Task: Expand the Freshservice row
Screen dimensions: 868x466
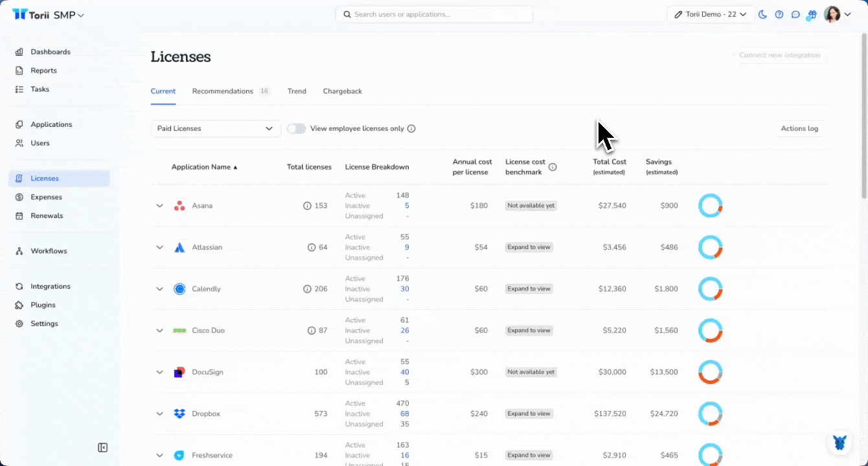Action: pos(159,456)
